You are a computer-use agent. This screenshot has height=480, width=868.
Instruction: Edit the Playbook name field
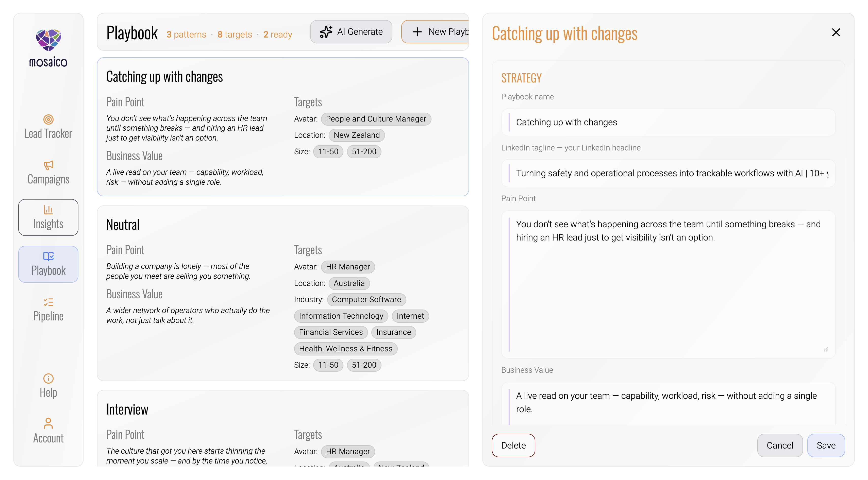coord(668,122)
